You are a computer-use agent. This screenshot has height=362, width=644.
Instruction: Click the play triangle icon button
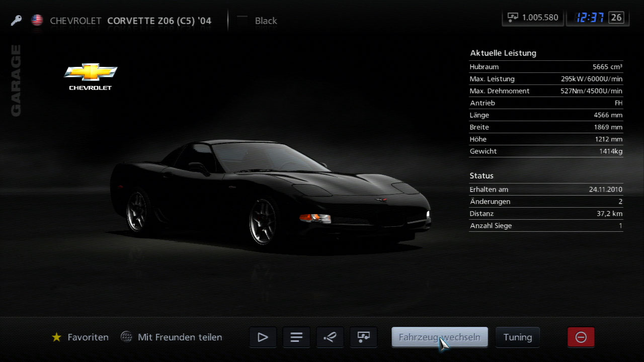(263, 337)
